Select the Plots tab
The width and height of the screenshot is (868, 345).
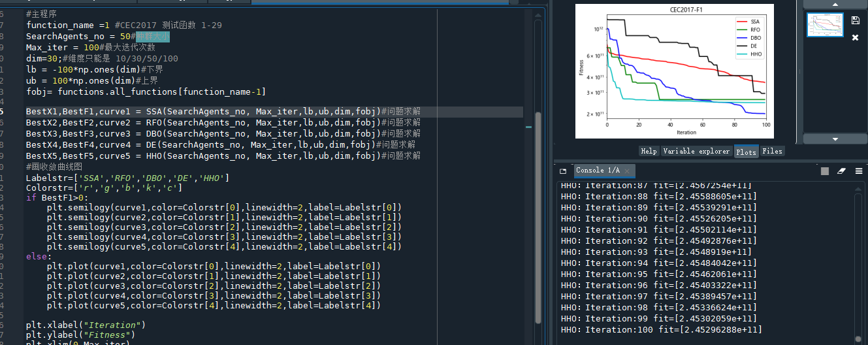[x=746, y=151]
